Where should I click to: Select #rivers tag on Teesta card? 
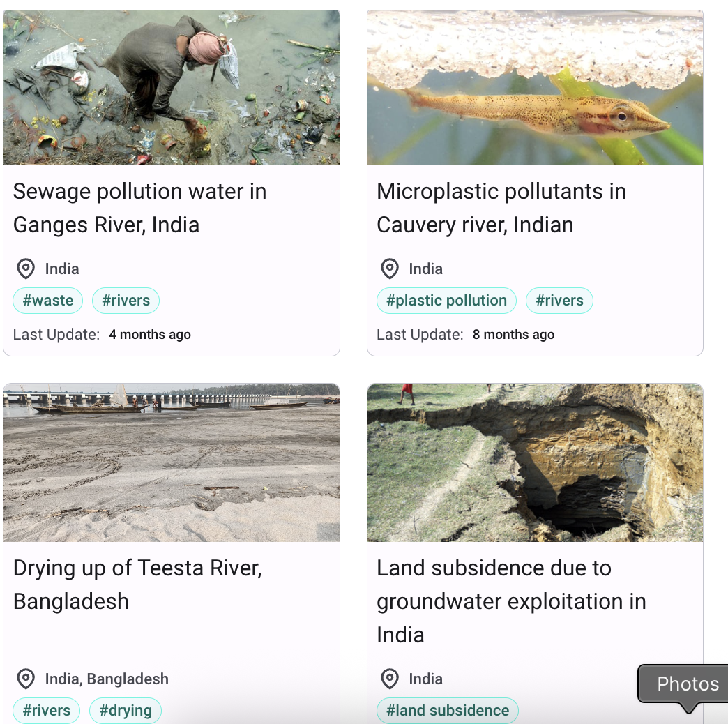click(47, 711)
